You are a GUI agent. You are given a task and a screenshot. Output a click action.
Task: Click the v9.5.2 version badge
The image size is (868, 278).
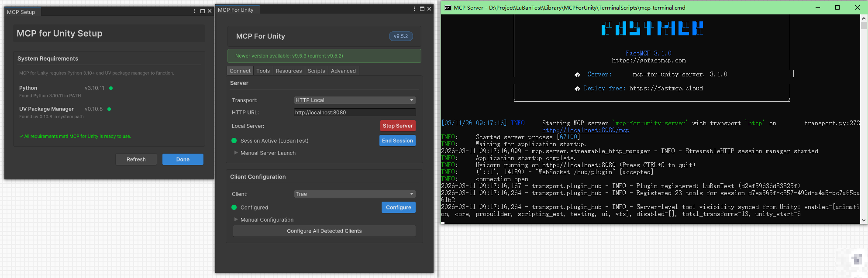(400, 36)
